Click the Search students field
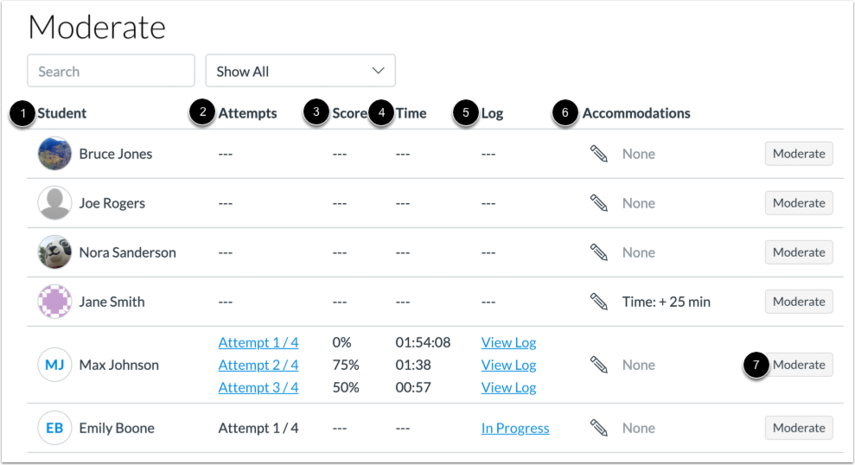 tap(111, 71)
